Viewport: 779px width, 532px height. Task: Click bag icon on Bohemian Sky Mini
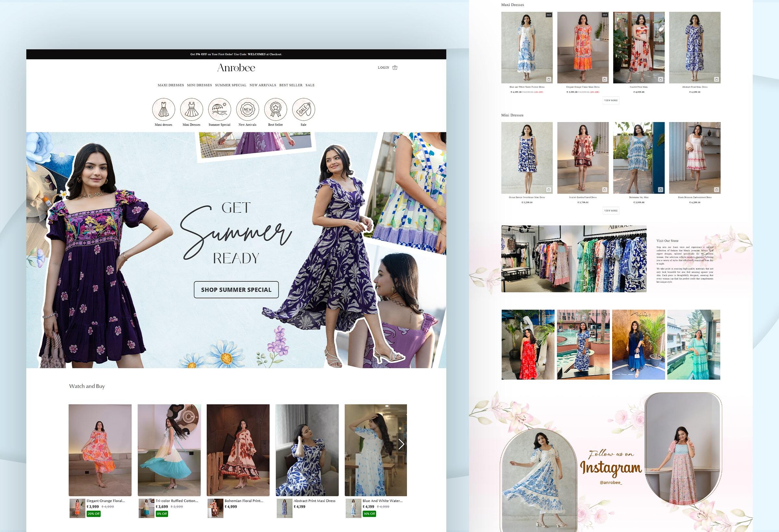[x=660, y=190]
